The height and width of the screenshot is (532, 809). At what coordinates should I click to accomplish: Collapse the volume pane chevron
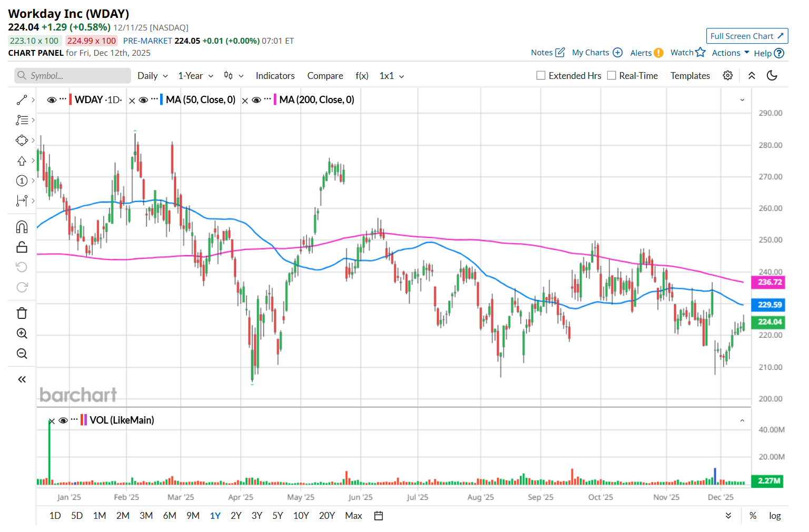(x=742, y=420)
